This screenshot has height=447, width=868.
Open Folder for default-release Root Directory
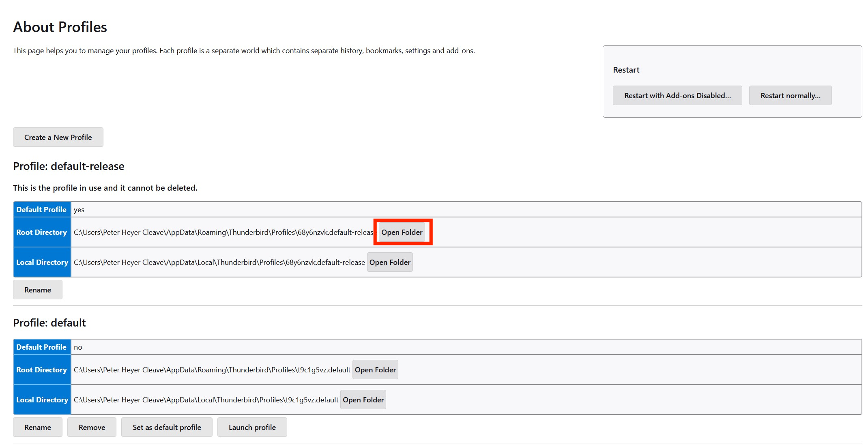402,232
